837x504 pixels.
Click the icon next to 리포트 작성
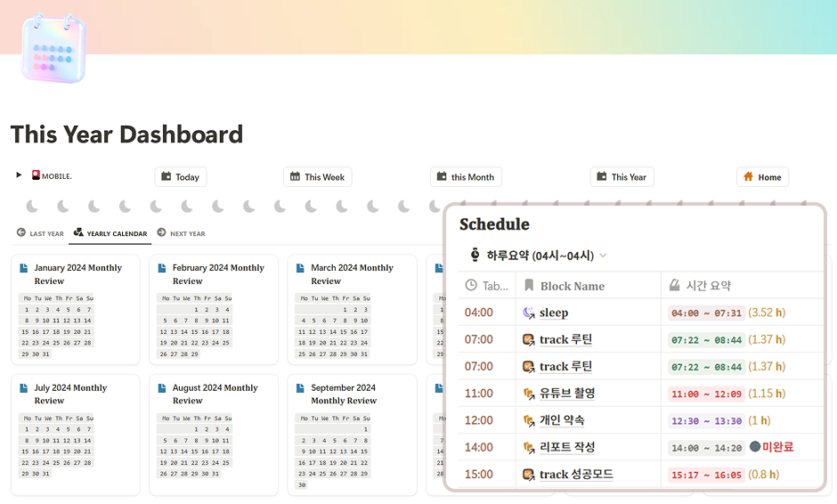coord(528,447)
